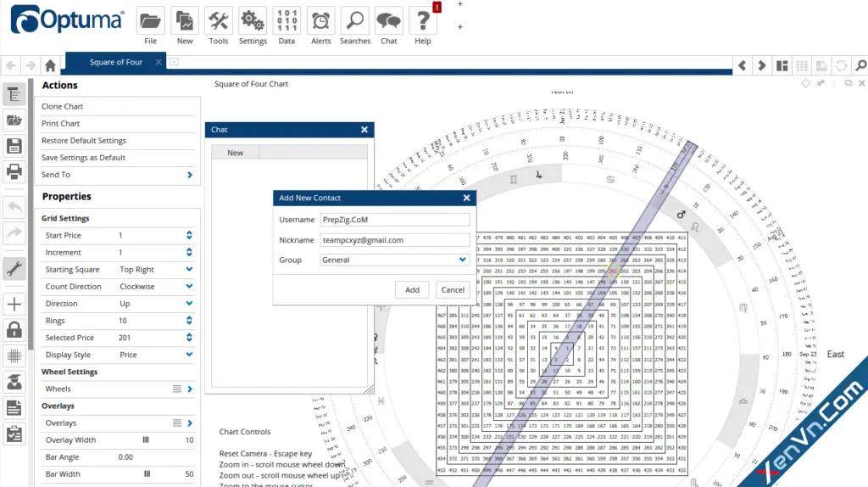Open the Wheels list menu icon
Screen dimensions: 868x487
177,389
